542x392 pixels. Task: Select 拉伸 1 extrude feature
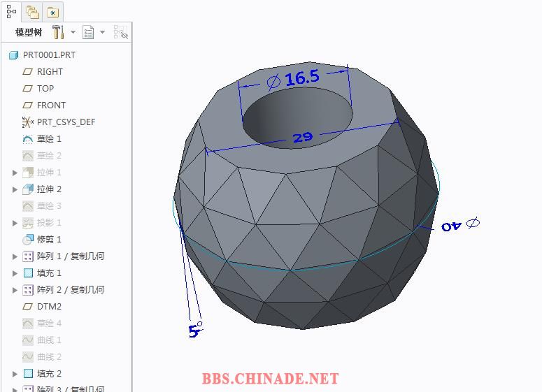point(49,173)
